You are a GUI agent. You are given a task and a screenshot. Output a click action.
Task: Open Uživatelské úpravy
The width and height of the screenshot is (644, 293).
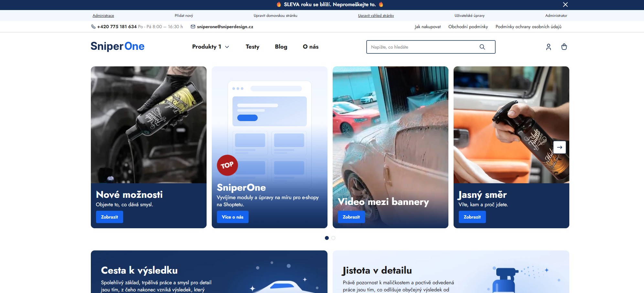pos(469,16)
